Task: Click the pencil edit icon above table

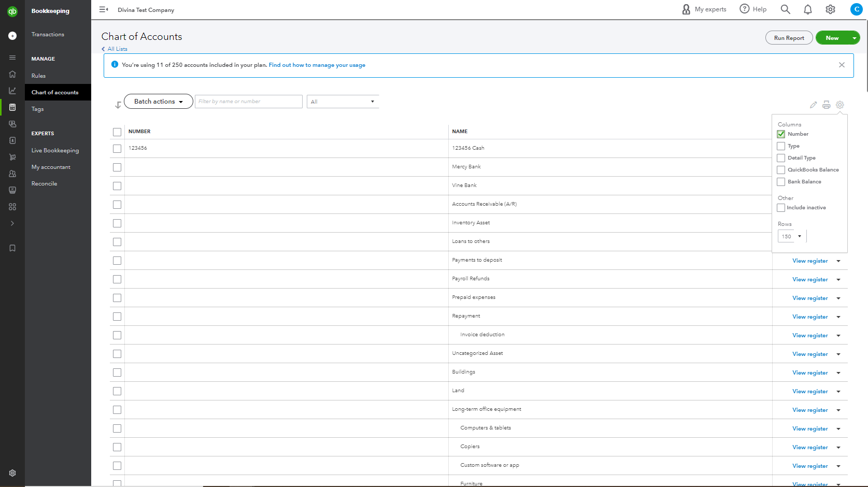Action: pos(813,105)
